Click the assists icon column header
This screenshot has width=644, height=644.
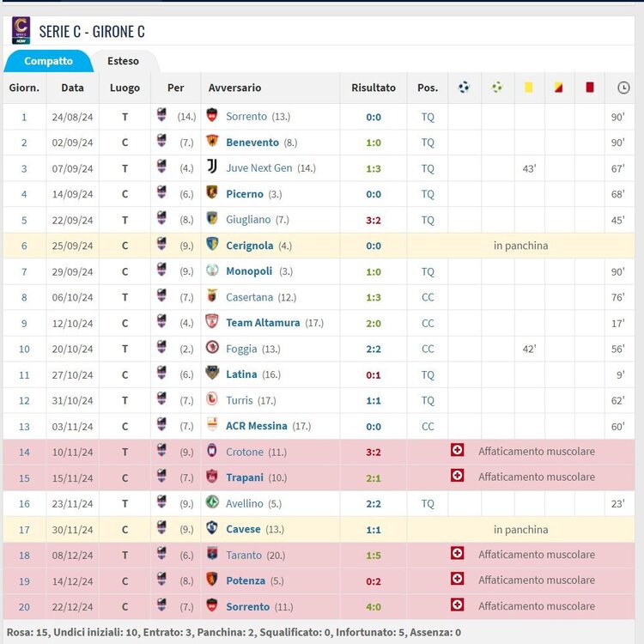497,88
